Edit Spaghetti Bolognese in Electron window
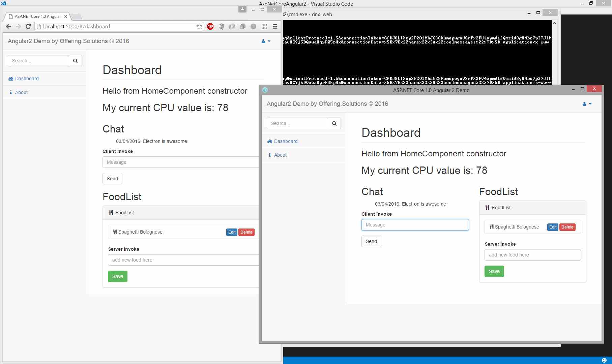The height and width of the screenshot is (364, 612). (553, 227)
